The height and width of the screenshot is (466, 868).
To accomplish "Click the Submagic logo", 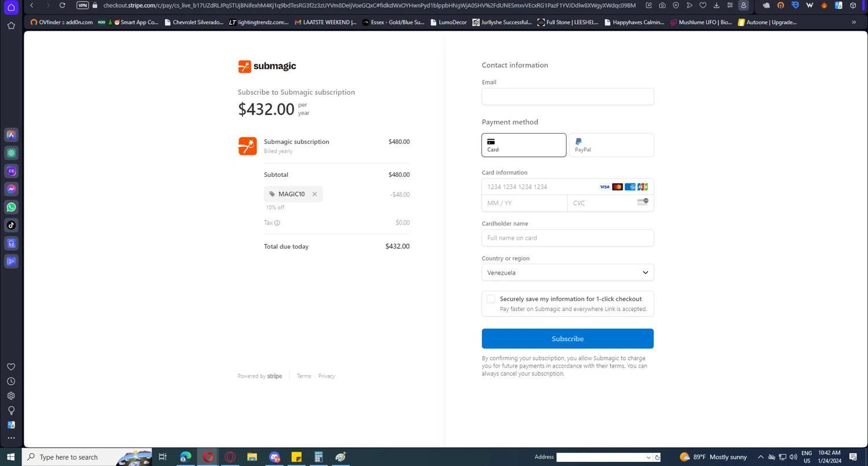I will coord(267,66).
